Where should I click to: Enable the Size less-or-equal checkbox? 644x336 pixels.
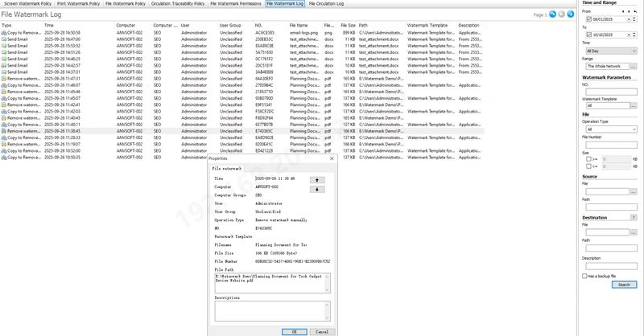coord(588,166)
